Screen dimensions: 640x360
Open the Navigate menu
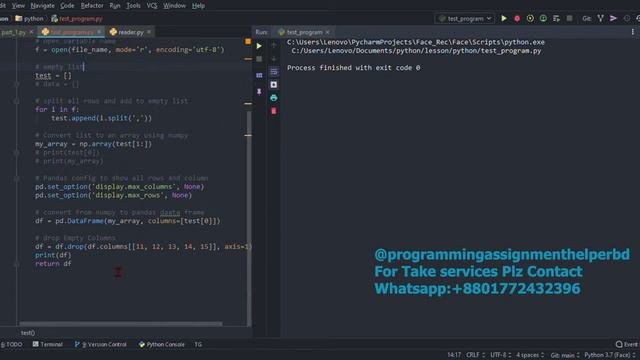[42, 6]
